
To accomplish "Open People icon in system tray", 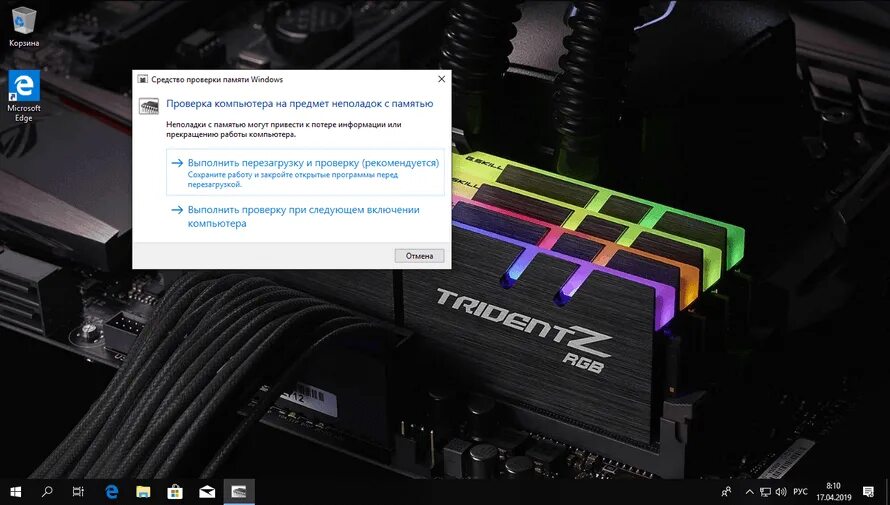I will click(726, 492).
